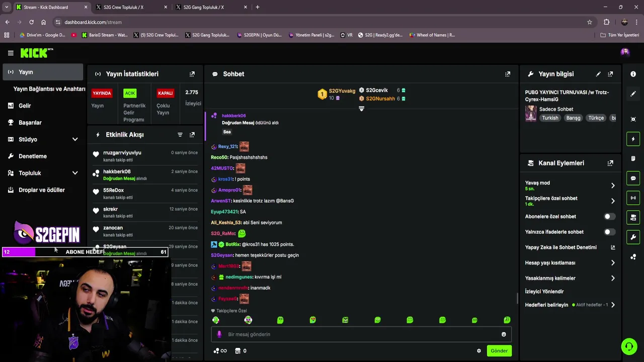Click the Abone Hedefi progress bar

[x=85, y=252]
